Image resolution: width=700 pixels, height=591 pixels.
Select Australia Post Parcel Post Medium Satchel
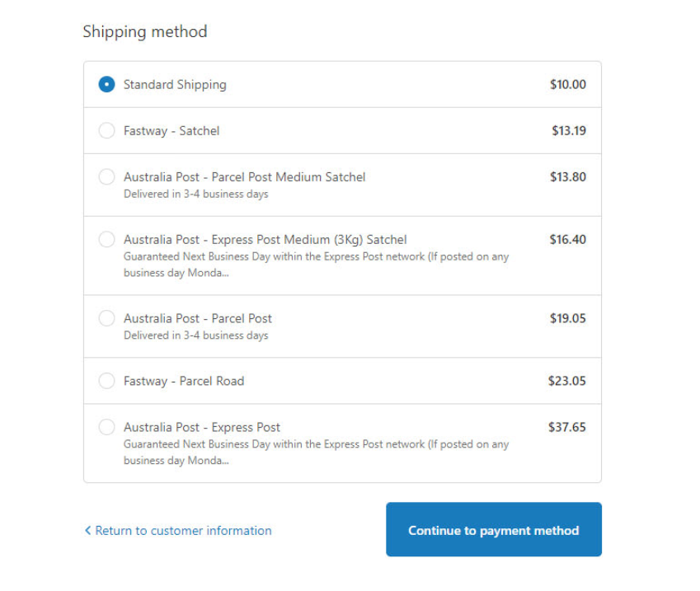point(106,176)
